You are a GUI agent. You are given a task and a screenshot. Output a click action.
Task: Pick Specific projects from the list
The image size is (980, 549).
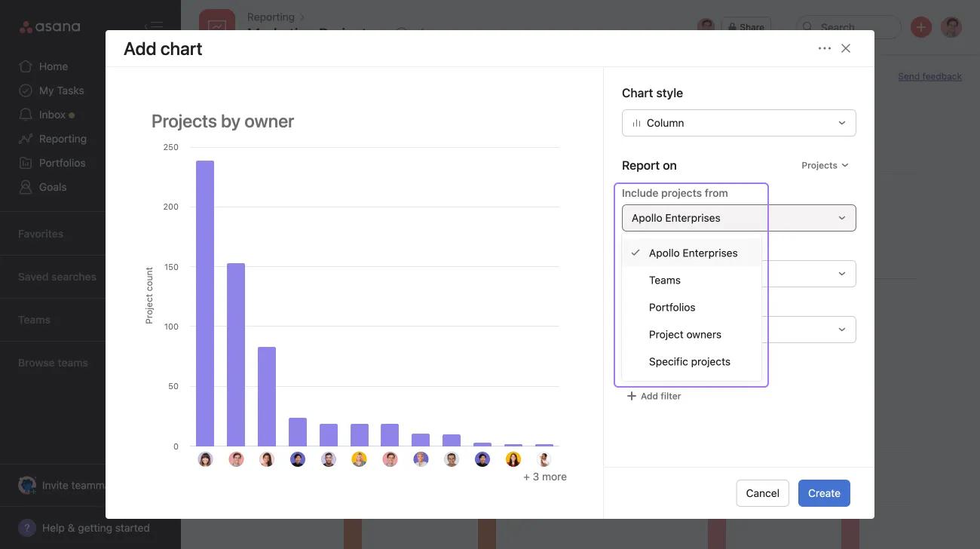(689, 361)
